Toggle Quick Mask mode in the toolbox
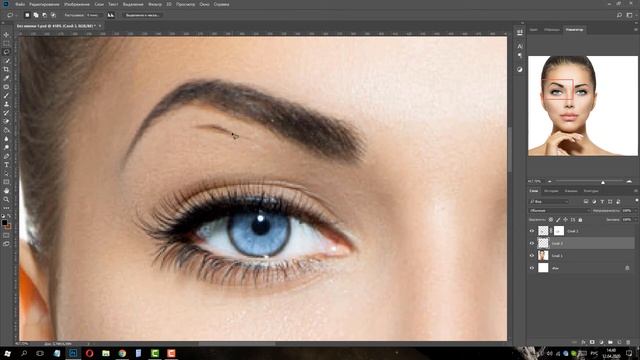640x360 pixels. coord(6,235)
